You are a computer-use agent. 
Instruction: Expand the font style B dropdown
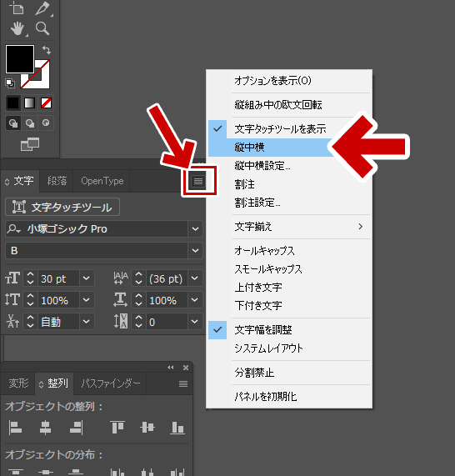point(195,251)
